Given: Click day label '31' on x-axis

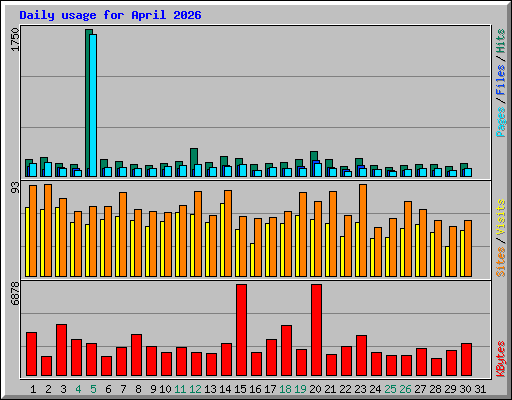Looking at the screenshot, I should pos(480,389).
